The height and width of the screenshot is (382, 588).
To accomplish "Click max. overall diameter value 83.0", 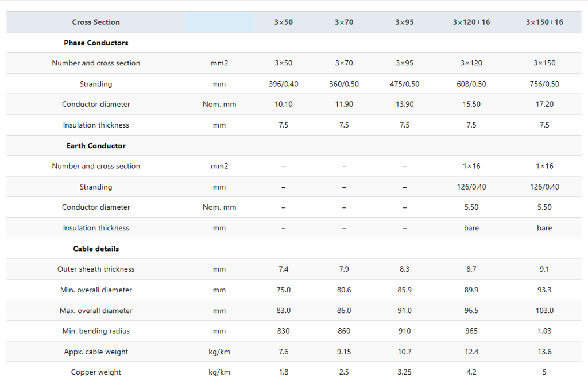I will (284, 311).
